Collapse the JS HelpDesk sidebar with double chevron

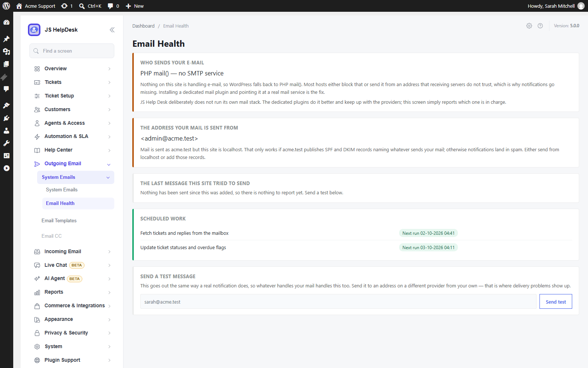[x=112, y=30]
